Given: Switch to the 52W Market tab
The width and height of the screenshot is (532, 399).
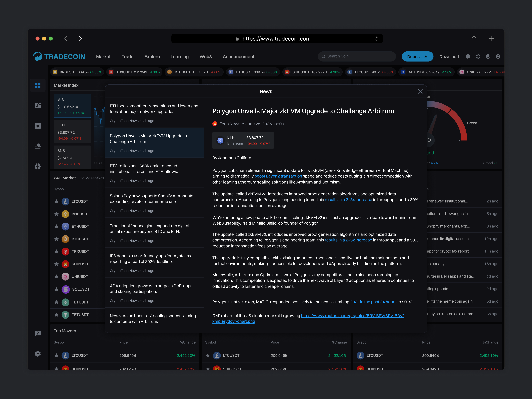Looking at the screenshot, I should pyautogui.click(x=92, y=178).
